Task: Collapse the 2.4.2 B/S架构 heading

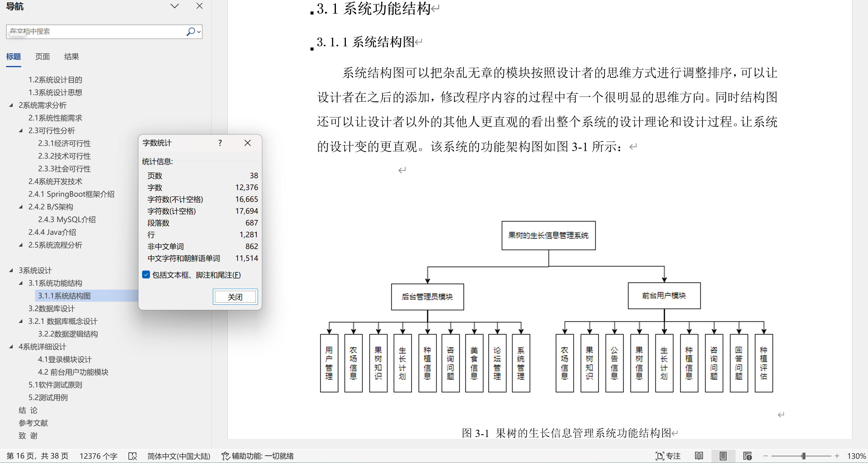Action: pyautogui.click(x=21, y=207)
